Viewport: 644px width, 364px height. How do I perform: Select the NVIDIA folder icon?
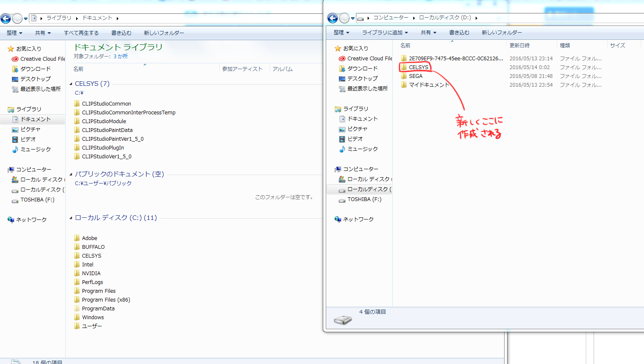[x=77, y=273]
